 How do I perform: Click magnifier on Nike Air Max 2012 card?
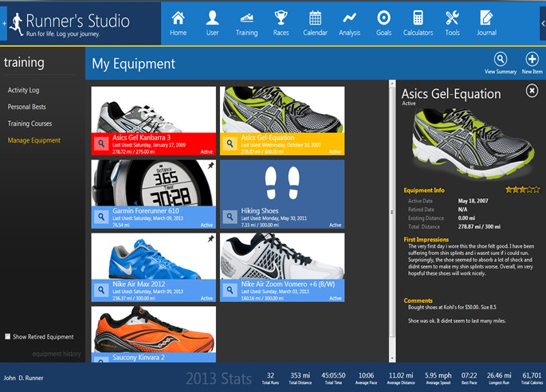[x=101, y=290]
